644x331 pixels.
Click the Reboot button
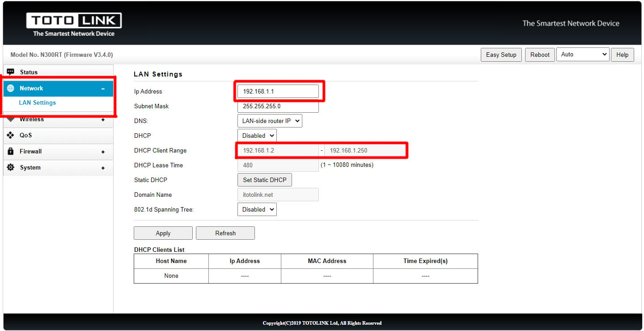tap(539, 54)
